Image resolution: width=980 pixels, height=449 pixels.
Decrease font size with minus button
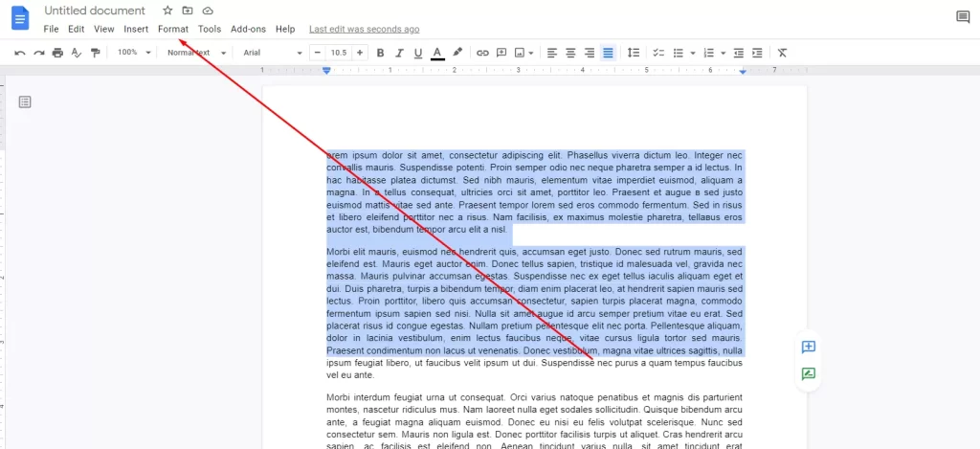tap(318, 54)
